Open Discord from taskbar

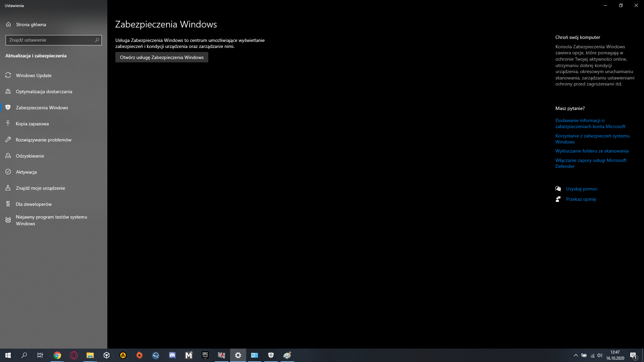[172, 355]
